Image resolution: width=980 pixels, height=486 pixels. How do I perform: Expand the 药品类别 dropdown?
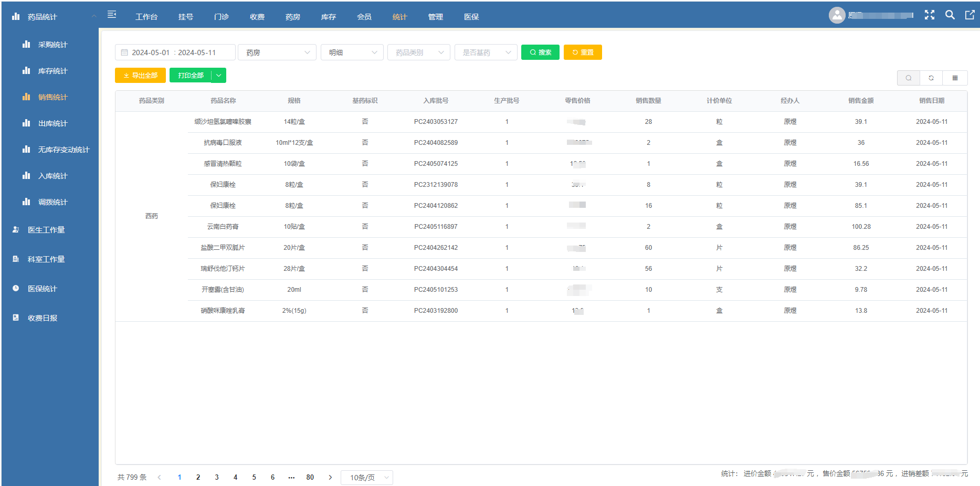[418, 52]
